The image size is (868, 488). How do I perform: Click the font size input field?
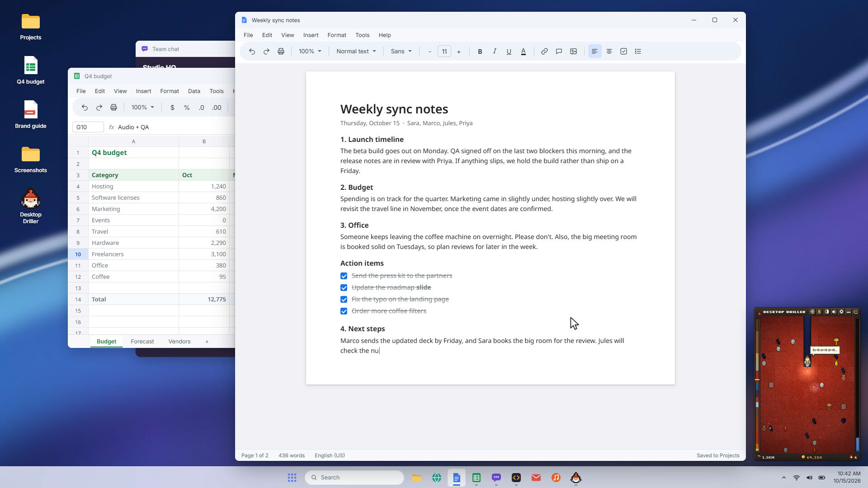444,52
